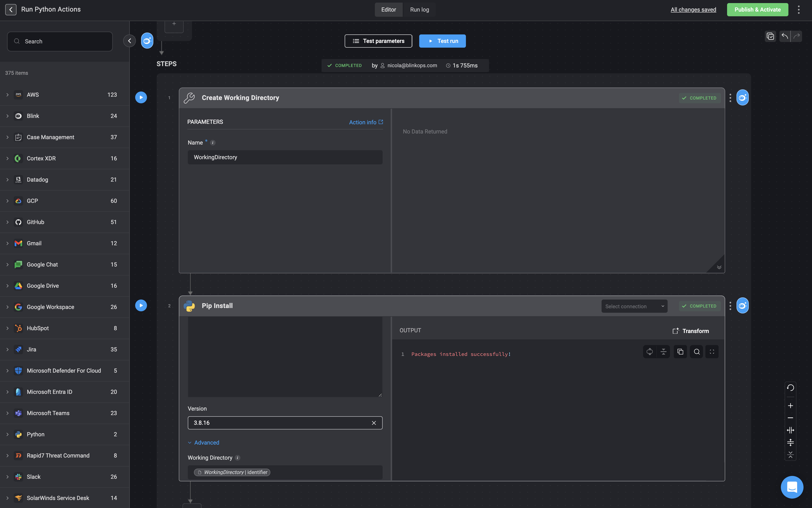812x508 pixels.
Task: Click the fit-height canvas icon
Action: (x=790, y=442)
